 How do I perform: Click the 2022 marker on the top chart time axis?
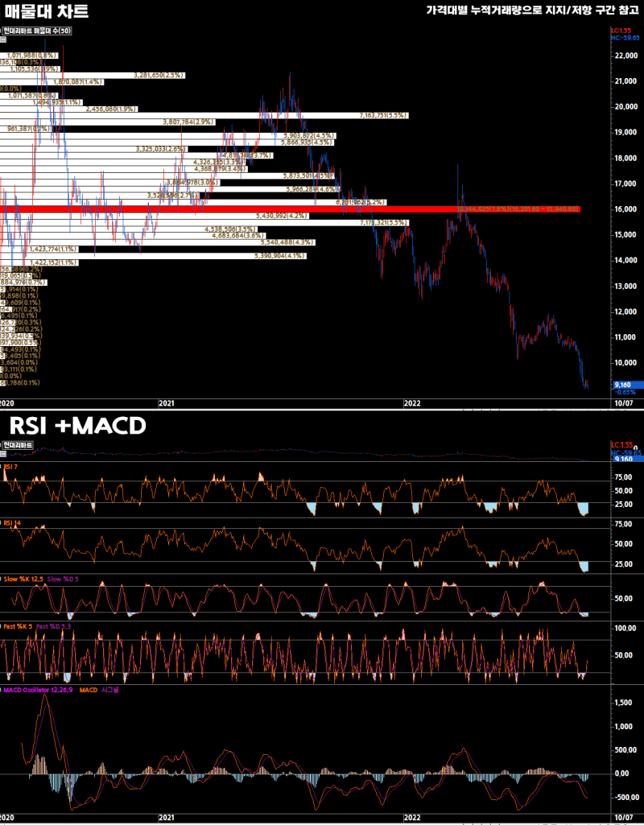coord(411,403)
